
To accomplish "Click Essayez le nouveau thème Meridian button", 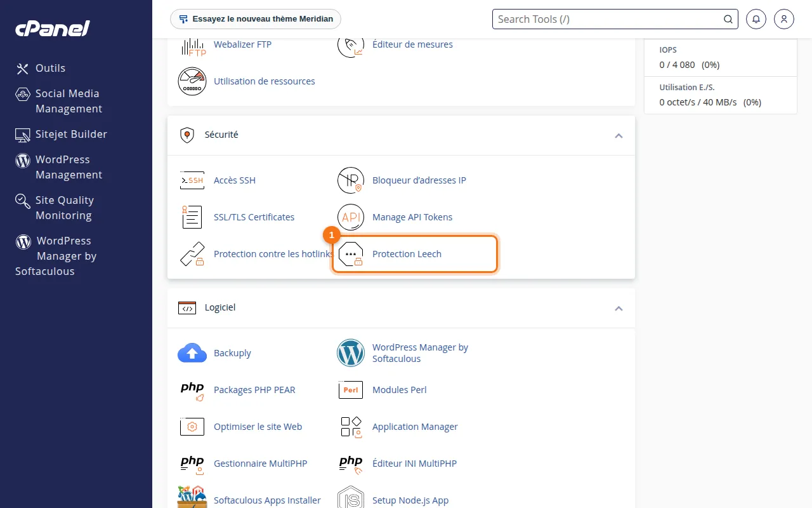I will 256,19.
